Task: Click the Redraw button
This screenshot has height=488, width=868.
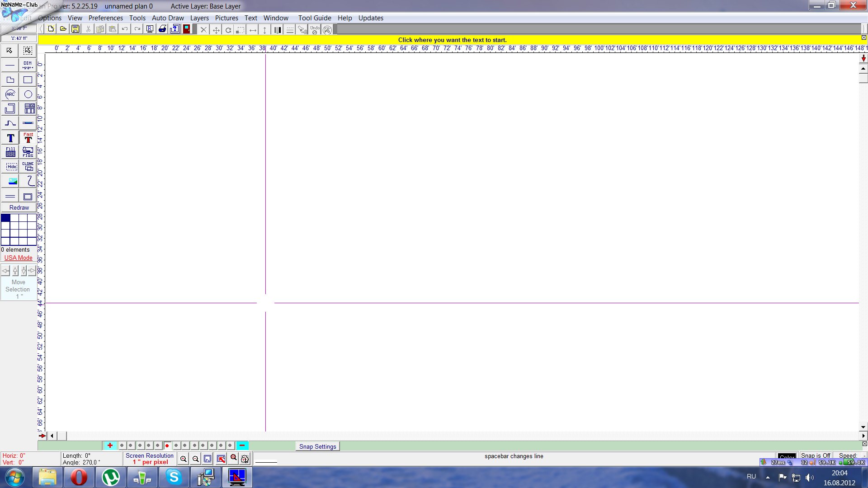Action: pos(19,207)
